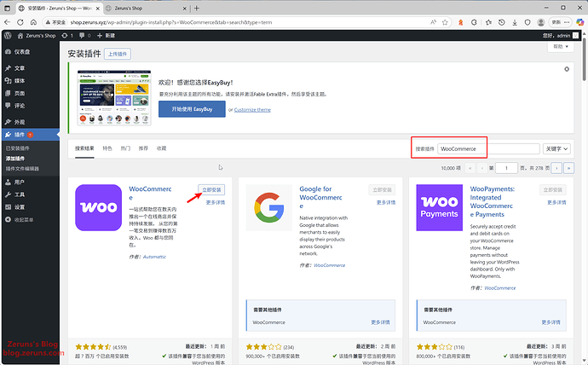Reload the page with refresh icon
The height and width of the screenshot is (365, 588).
click(20, 22)
